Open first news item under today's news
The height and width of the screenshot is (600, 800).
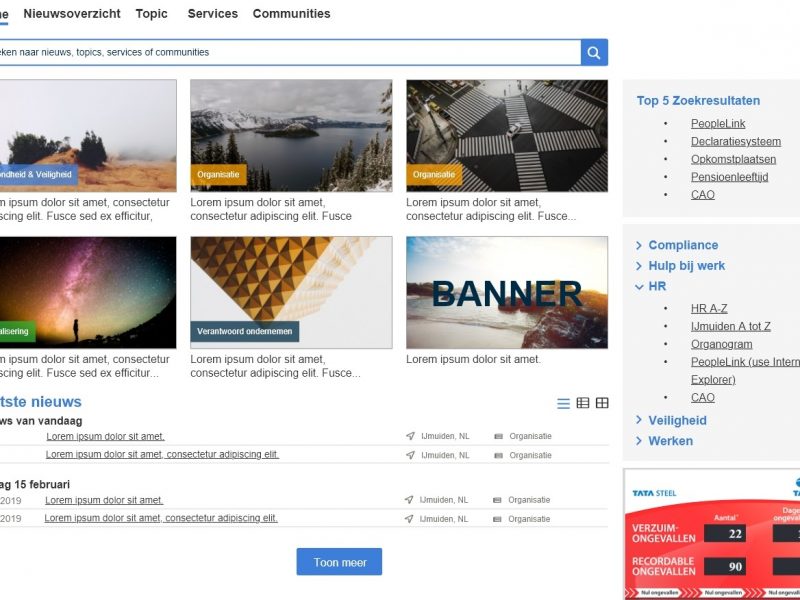[x=105, y=436]
